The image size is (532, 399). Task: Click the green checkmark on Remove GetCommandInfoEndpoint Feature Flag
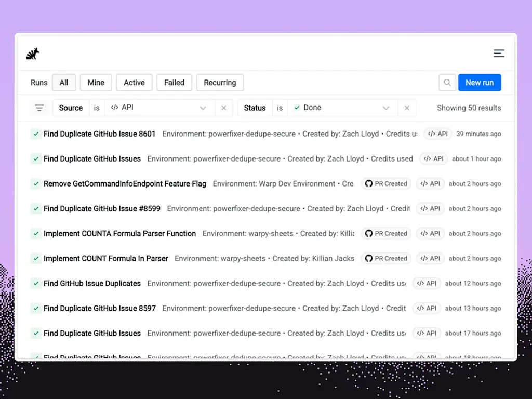[36, 183]
